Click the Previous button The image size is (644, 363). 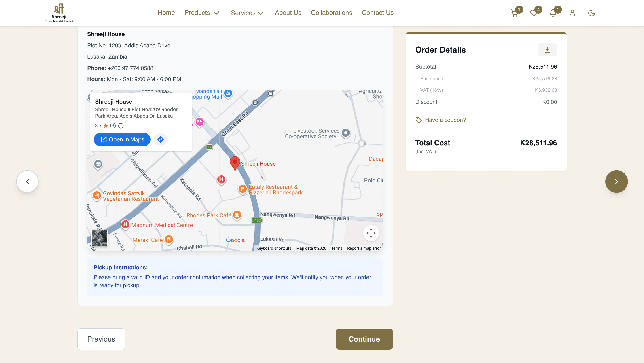point(101,339)
